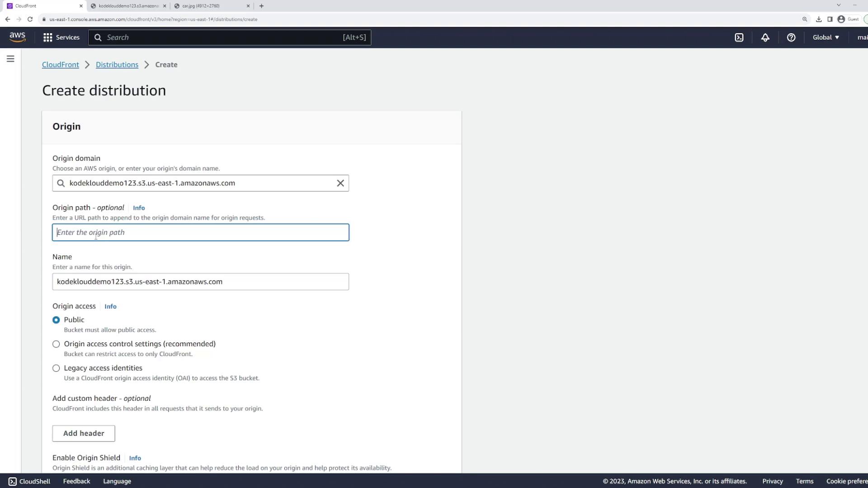This screenshot has width=868, height=488.
Task: Open the browser downloads icon
Action: coord(819,19)
